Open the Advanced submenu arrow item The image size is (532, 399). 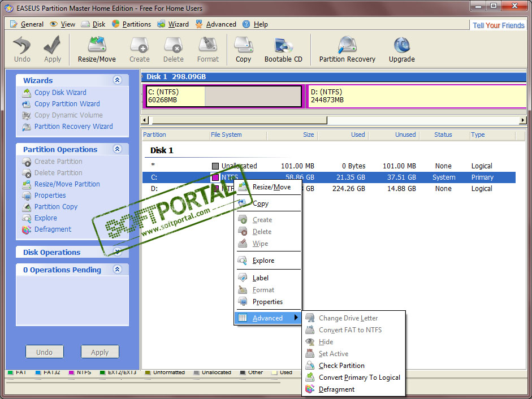tap(268, 318)
